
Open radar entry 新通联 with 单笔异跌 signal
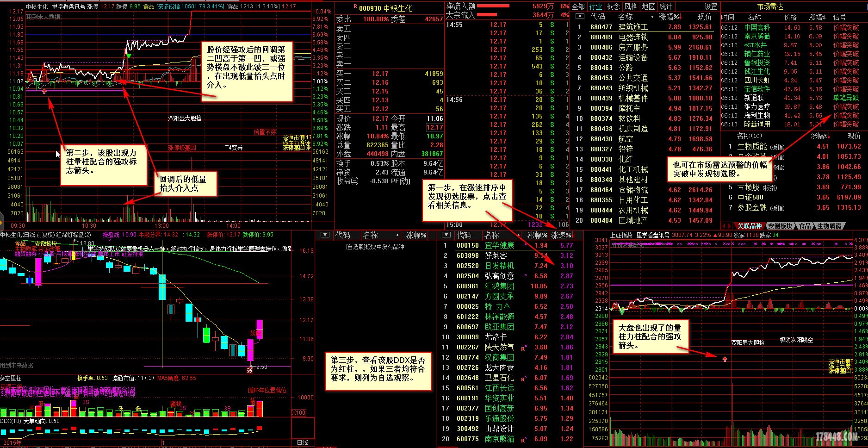[x=790, y=98]
